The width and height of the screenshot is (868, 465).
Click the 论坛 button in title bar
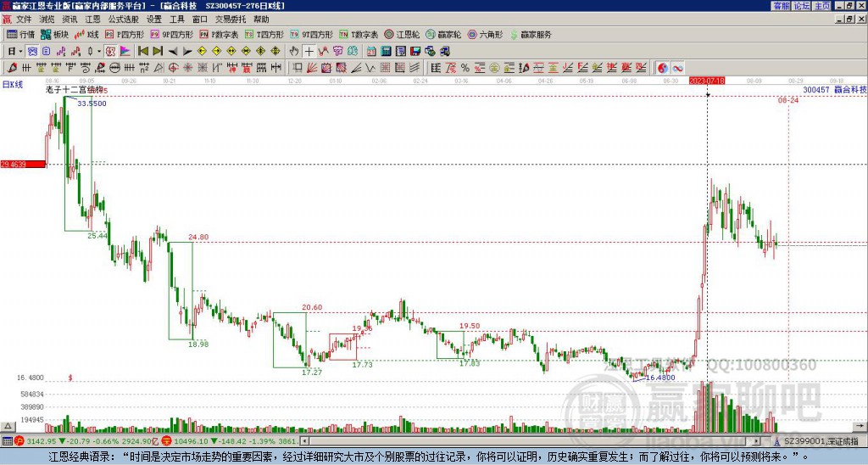pyautogui.click(x=801, y=6)
